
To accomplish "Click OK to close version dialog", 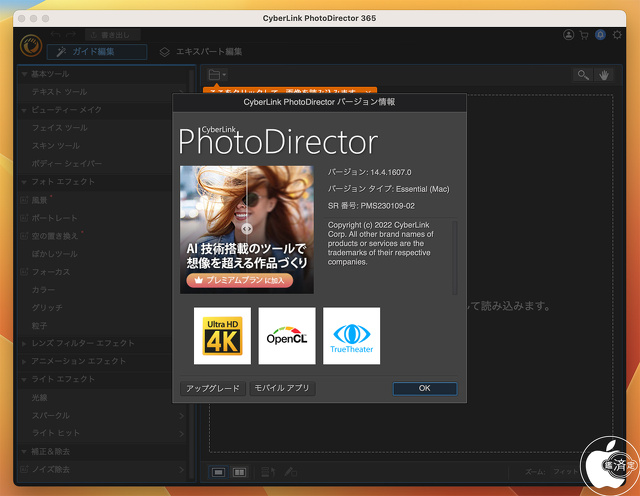I will tap(424, 388).
